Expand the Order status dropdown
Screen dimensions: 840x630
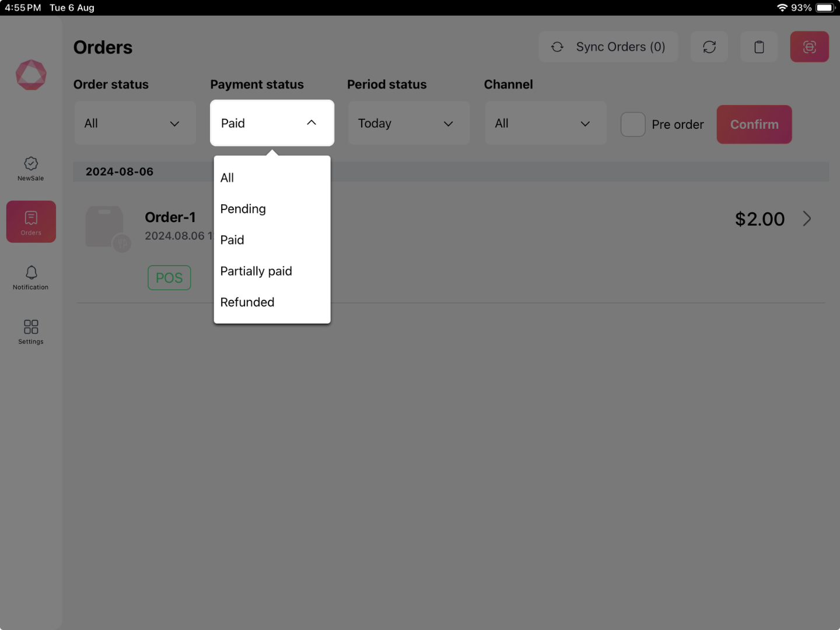[135, 124]
